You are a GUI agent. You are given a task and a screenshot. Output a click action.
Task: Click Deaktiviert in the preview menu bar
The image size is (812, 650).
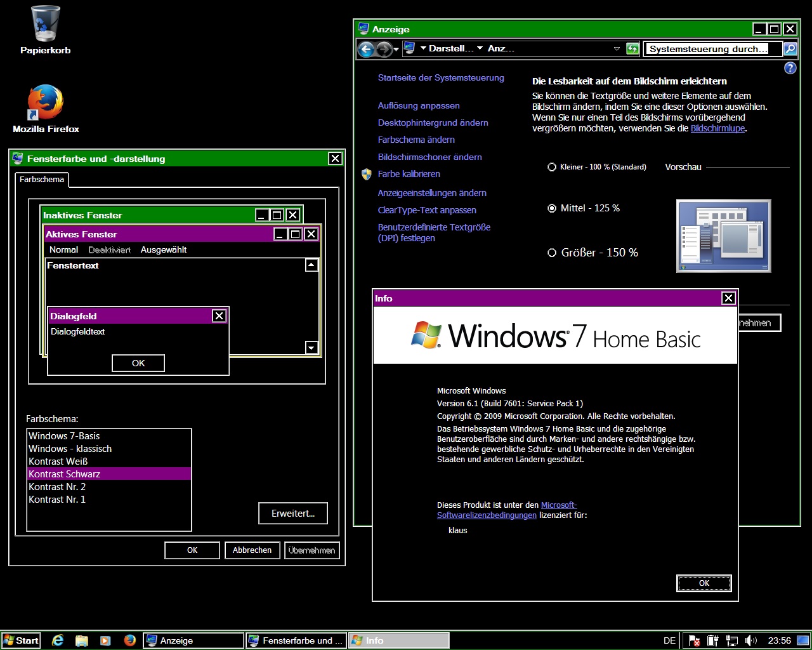pyautogui.click(x=110, y=250)
